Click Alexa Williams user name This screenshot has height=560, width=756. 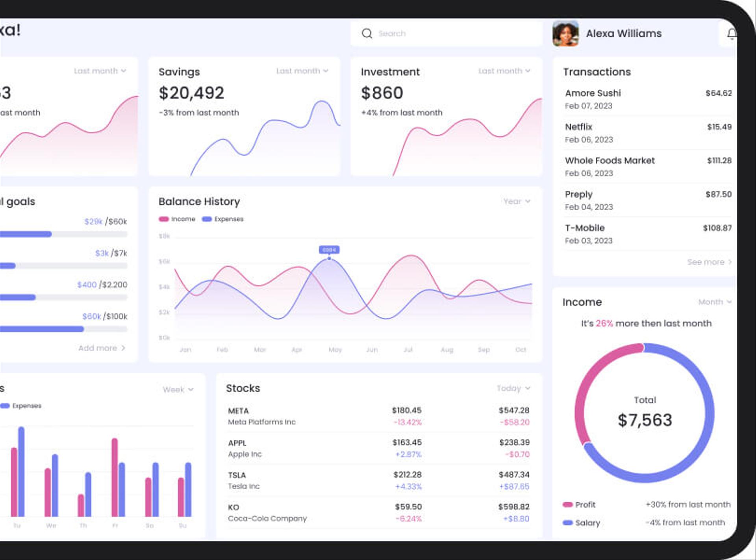[x=624, y=33]
